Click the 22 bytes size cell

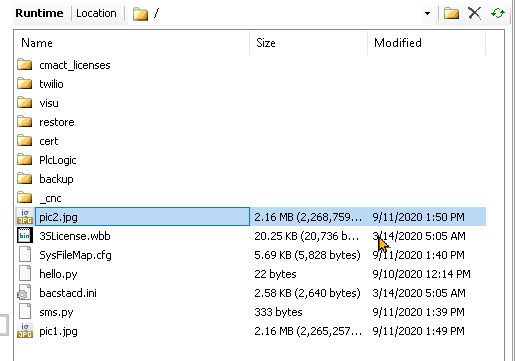pyautogui.click(x=275, y=274)
